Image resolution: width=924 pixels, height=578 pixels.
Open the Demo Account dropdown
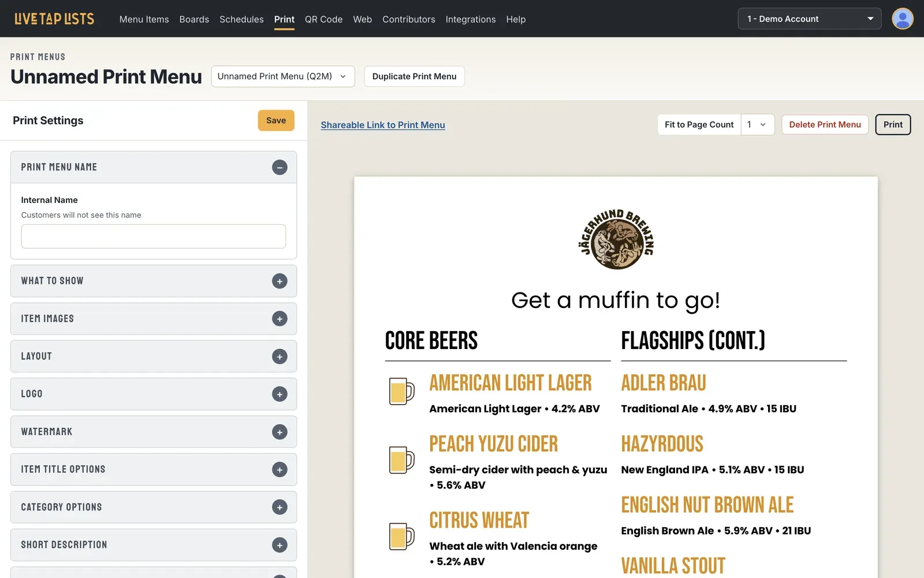(x=809, y=18)
